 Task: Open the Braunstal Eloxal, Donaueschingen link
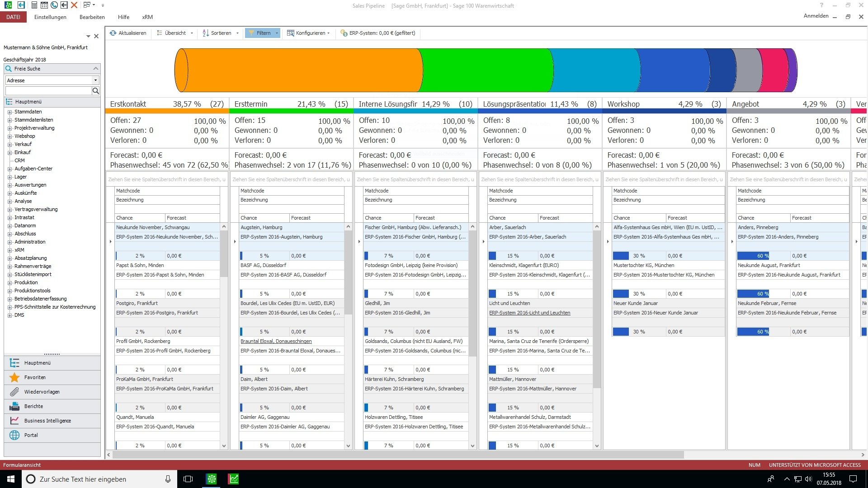point(276,341)
